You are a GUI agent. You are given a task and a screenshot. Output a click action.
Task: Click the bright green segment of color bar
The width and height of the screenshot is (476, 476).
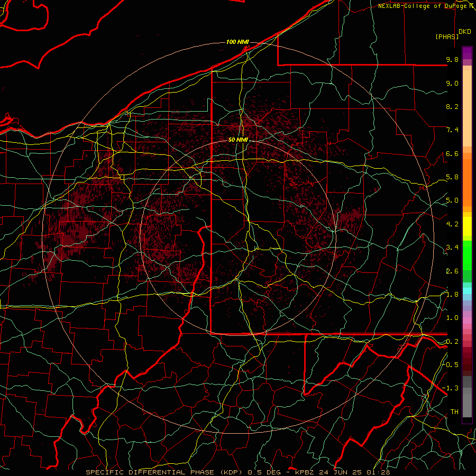(467, 255)
